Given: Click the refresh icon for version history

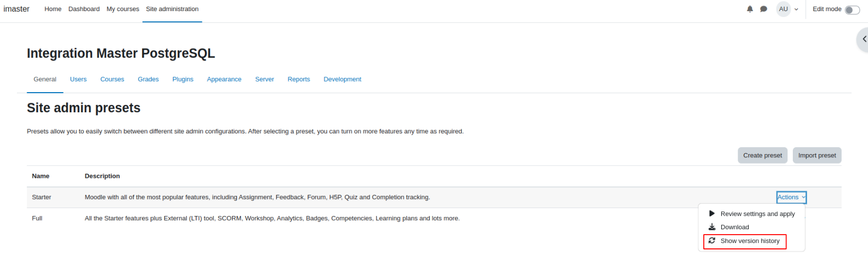Looking at the screenshot, I should [712, 240].
